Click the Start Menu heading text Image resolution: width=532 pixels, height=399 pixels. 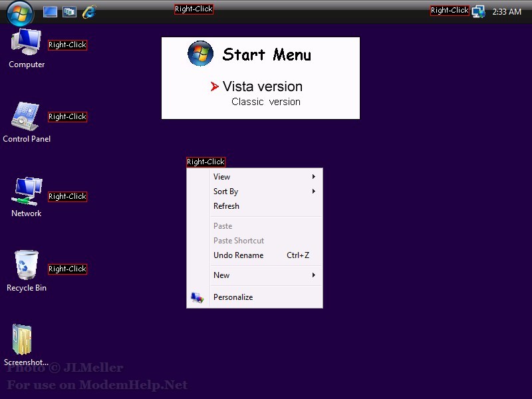(267, 55)
